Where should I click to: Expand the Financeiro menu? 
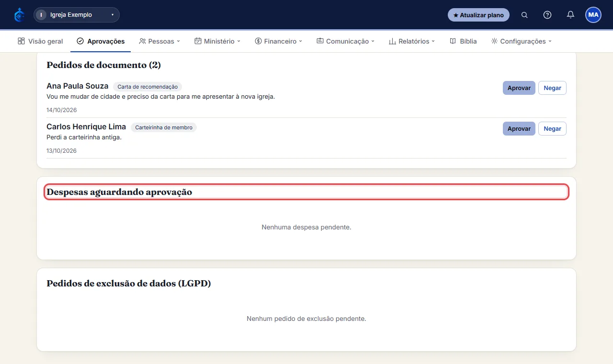[x=279, y=41]
